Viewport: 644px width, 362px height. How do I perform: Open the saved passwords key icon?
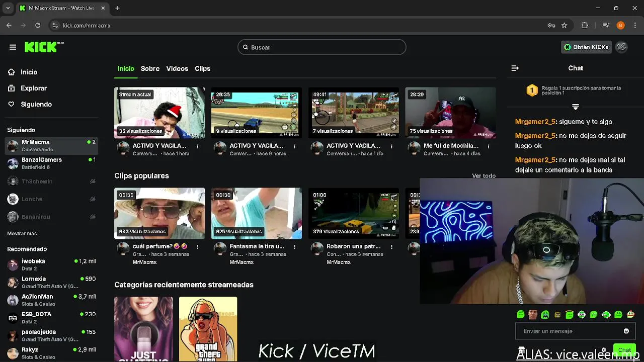[x=551, y=25]
